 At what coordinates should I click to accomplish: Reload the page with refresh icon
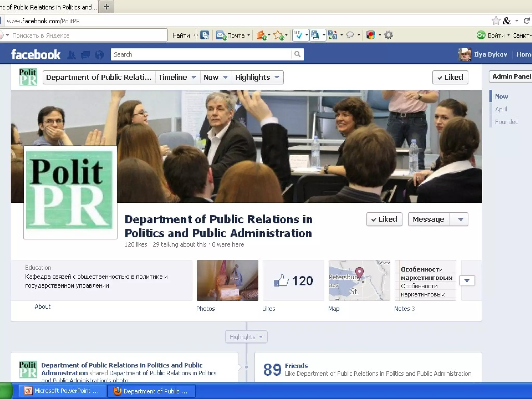pyautogui.click(x=527, y=21)
